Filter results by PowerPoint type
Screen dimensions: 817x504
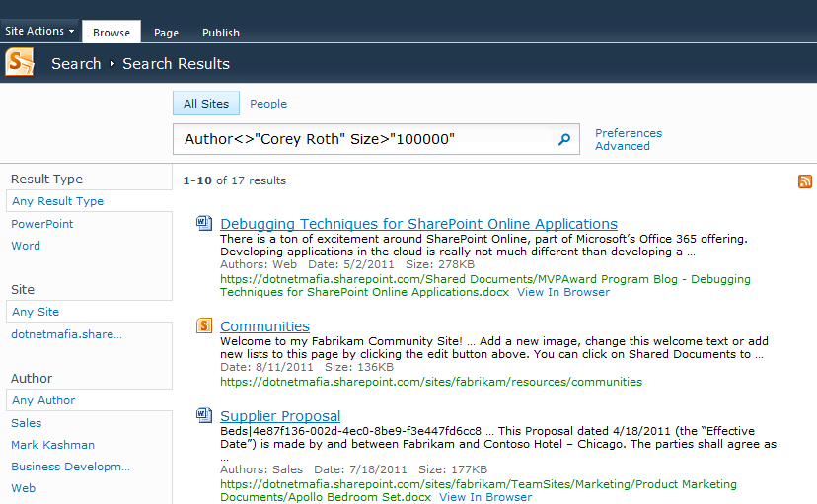coord(42,224)
